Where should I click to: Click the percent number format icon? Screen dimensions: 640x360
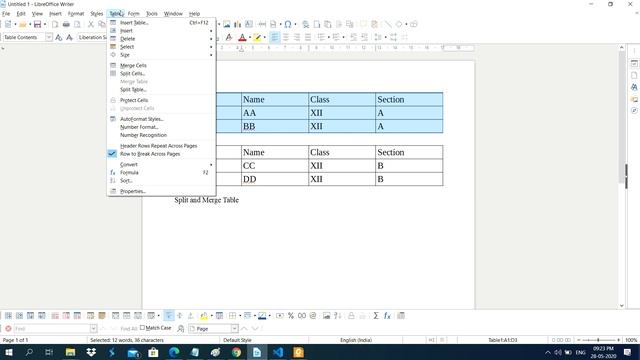[x=291, y=316]
